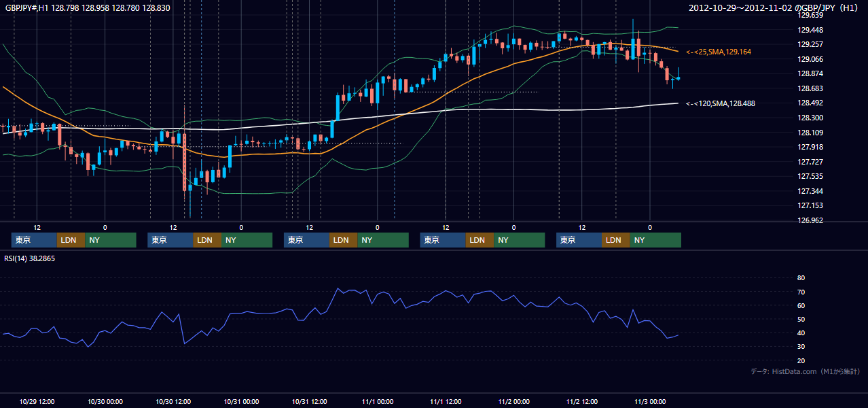Click the LDN session block for 10/31
This screenshot has height=408, width=868.
pyautogui.click(x=344, y=240)
